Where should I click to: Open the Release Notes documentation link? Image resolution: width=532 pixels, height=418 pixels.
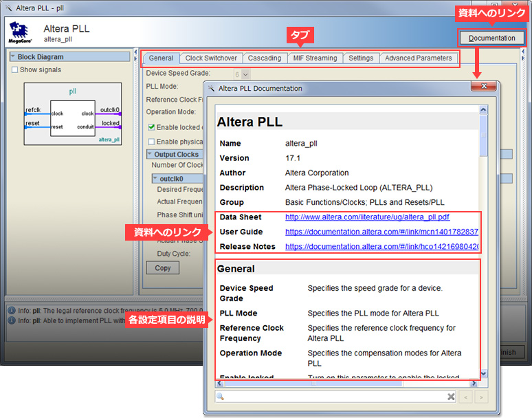click(x=381, y=246)
